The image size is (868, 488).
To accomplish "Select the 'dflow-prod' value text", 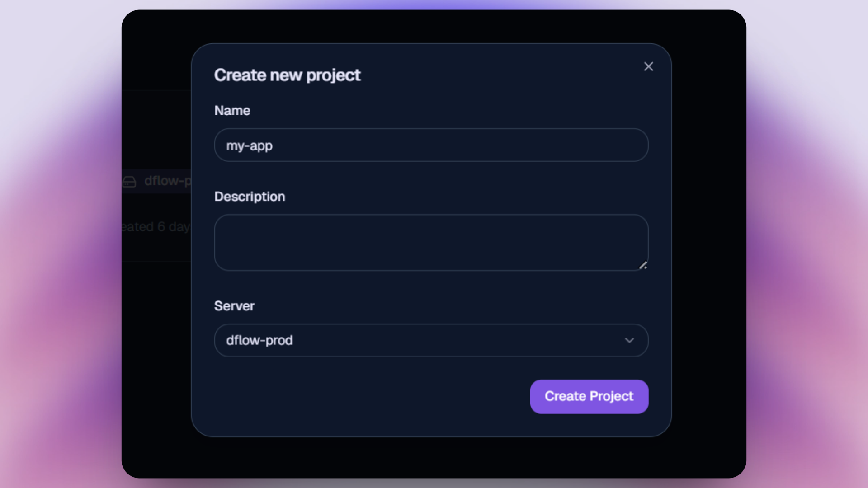I will coord(259,340).
